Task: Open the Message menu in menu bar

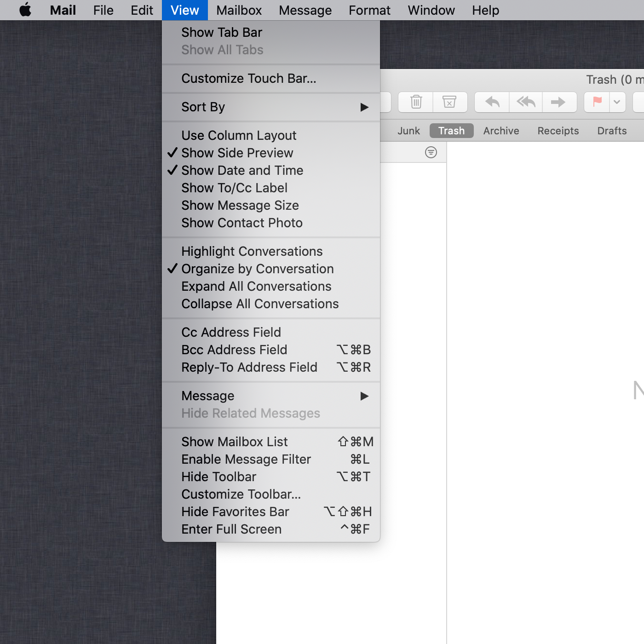Action: [x=305, y=10]
